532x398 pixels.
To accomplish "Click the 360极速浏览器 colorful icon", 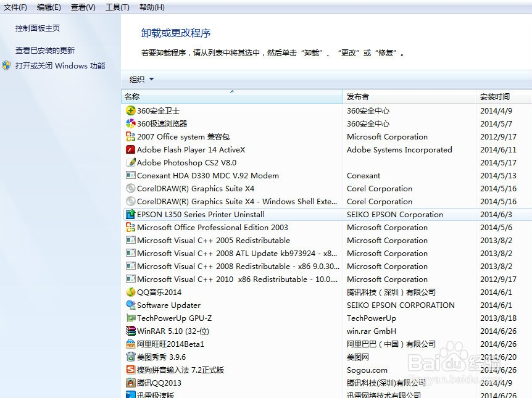I will pos(131,123).
